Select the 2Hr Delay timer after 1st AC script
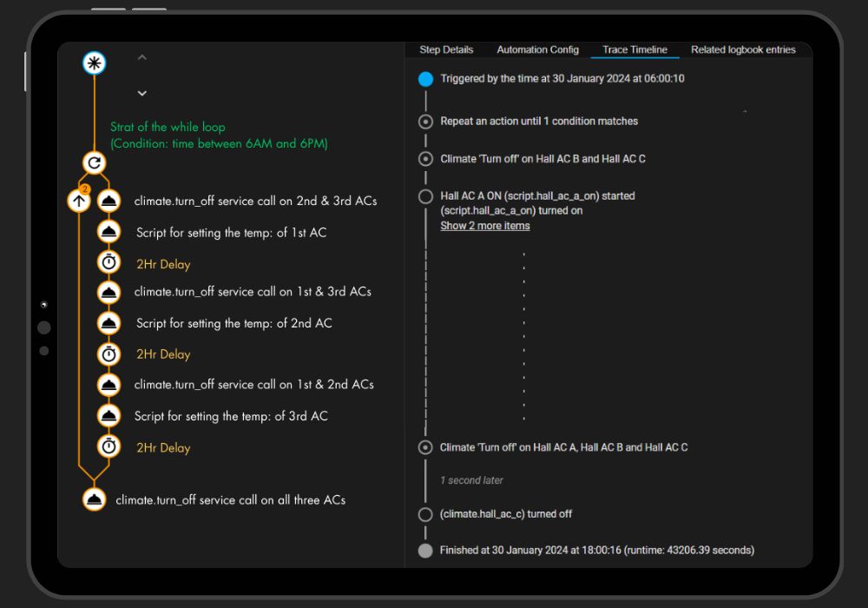Viewport: 868px width, 608px height. (108, 263)
